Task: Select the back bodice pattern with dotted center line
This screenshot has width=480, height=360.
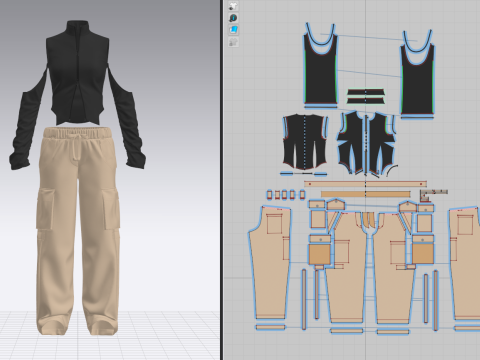Action: tap(305, 142)
